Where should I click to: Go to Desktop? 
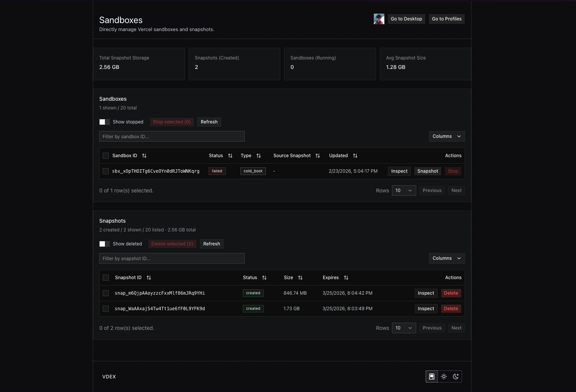pyautogui.click(x=406, y=19)
